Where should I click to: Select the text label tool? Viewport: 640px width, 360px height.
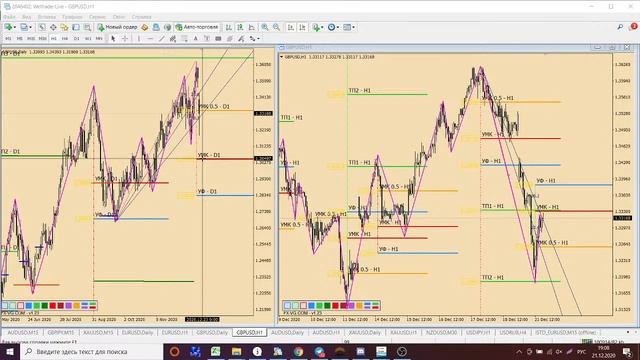coord(207,39)
